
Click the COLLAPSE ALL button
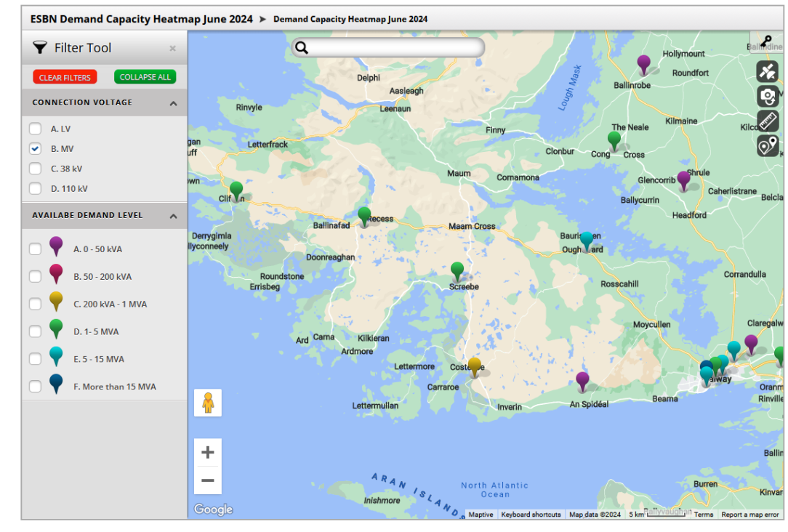(x=145, y=77)
